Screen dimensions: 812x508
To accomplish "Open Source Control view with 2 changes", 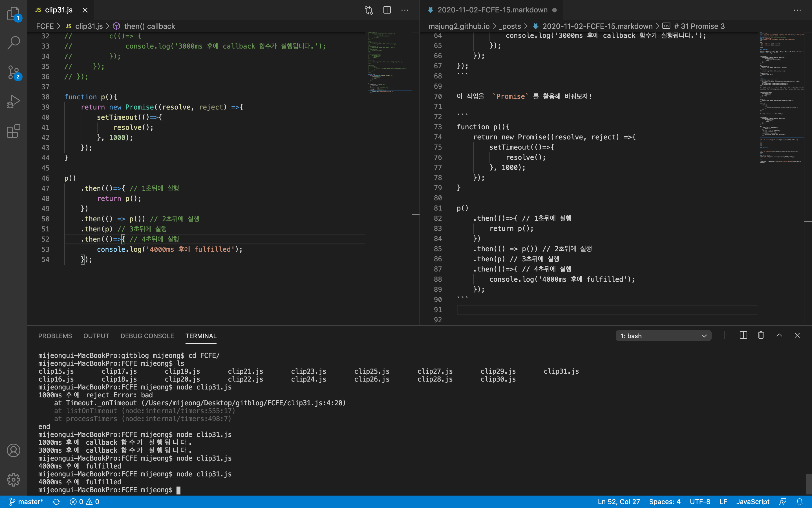I will click(14, 72).
